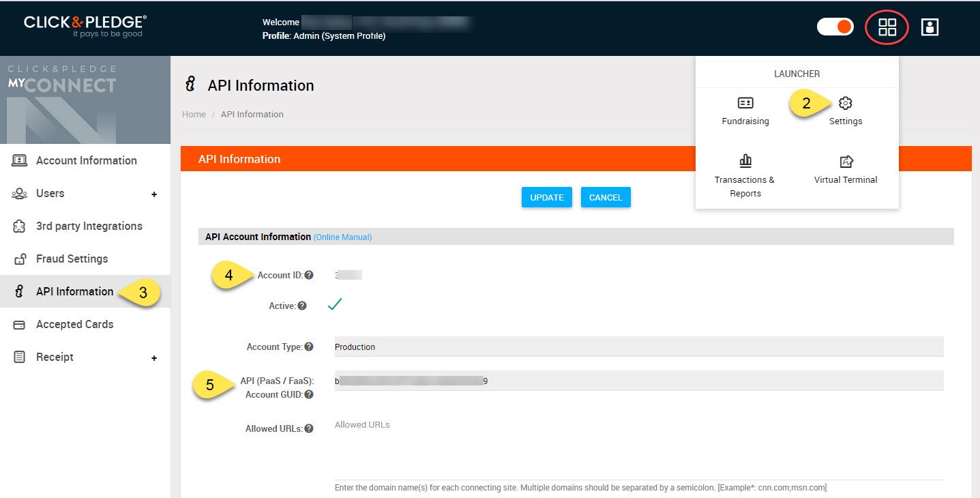Click the Fraud Settings lock icon

click(x=19, y=259)
